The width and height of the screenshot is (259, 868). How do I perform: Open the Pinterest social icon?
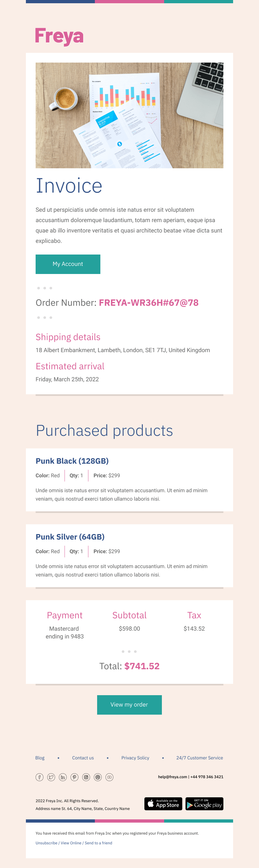74,777
